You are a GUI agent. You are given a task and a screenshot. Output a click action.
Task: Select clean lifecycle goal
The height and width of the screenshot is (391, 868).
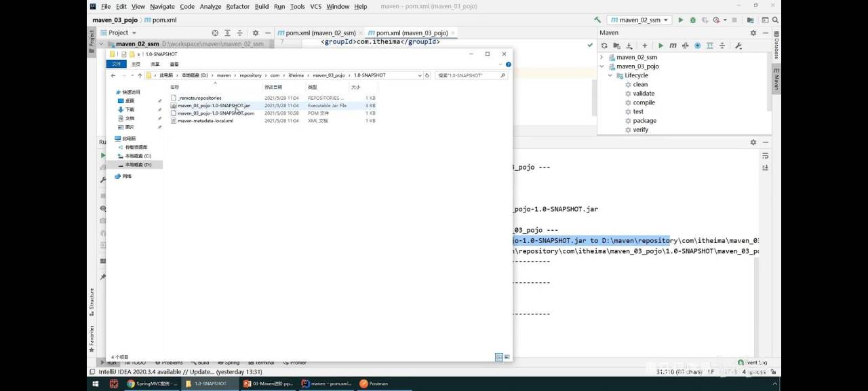640,84
